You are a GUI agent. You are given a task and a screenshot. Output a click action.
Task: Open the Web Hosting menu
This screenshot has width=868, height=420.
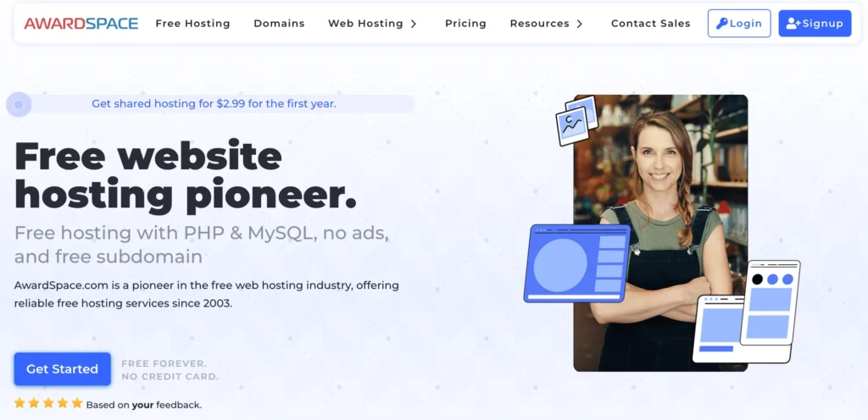point(365,23)
